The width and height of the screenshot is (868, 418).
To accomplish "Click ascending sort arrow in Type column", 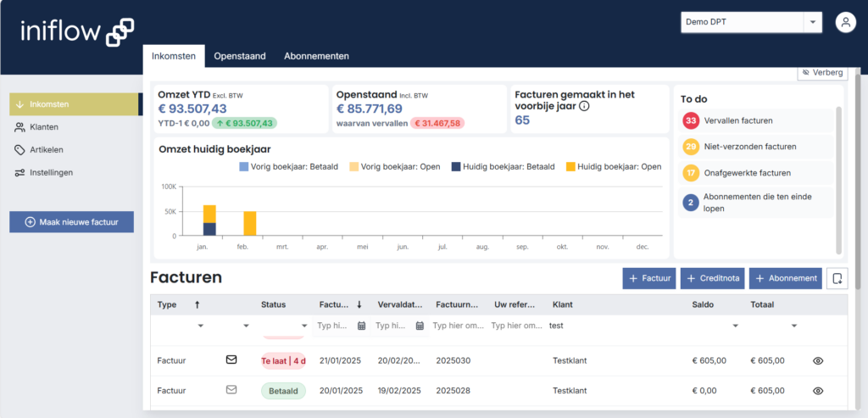I will pyautogui.click(x=197, y=304).
